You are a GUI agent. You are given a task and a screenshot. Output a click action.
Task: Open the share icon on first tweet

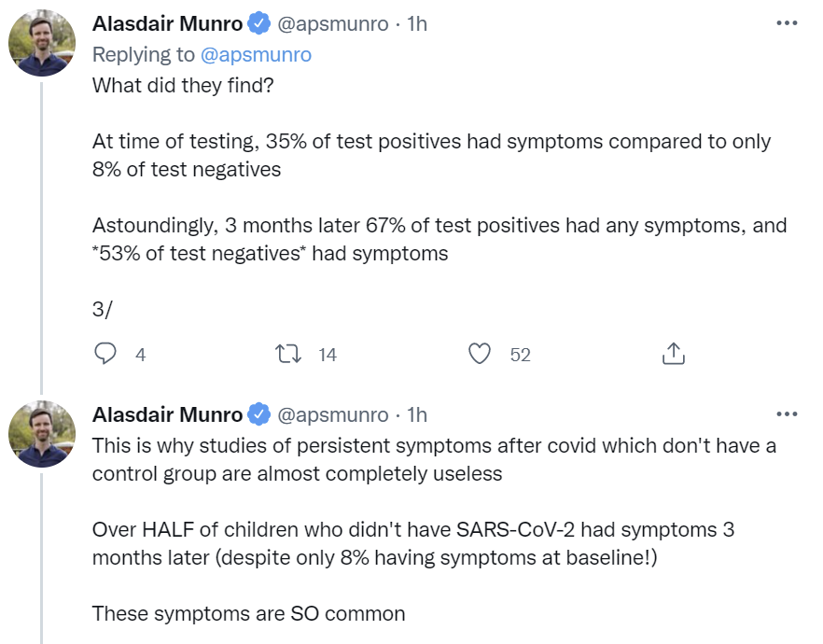673,354
